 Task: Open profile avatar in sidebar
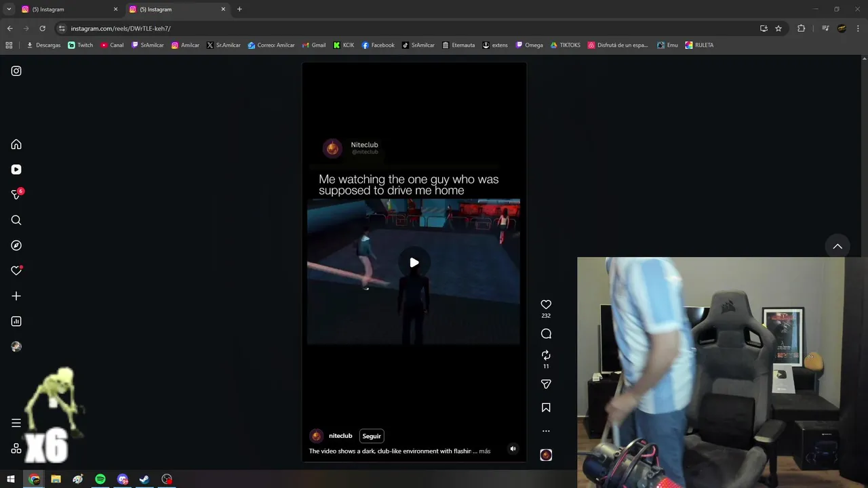[x=16, y=346]
